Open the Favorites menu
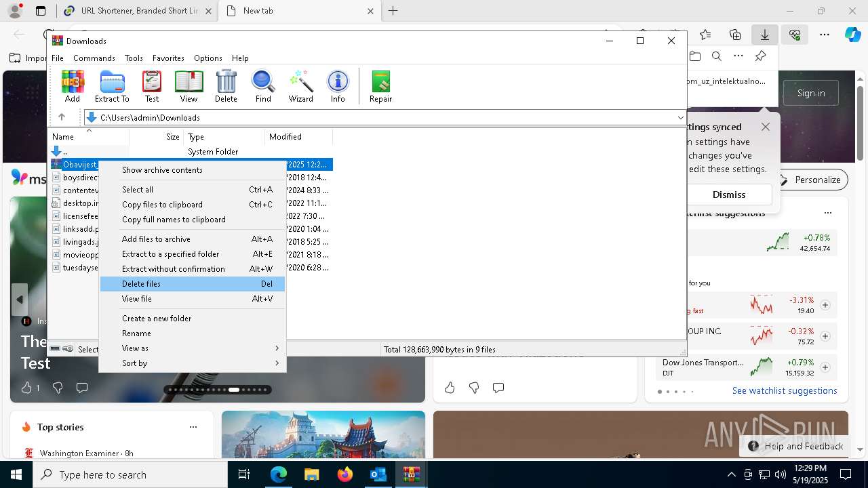The image size is (868, 488). tap(168, 58)
